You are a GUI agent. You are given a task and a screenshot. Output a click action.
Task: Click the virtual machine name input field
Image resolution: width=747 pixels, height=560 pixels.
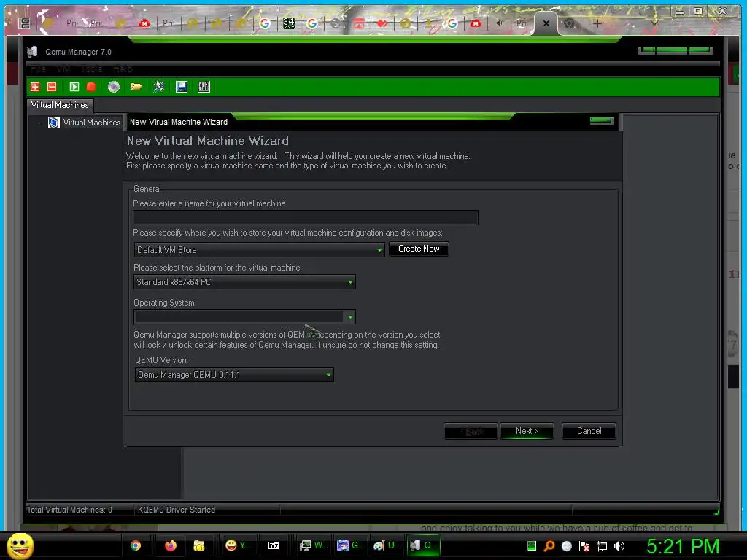tap(306, 217)
